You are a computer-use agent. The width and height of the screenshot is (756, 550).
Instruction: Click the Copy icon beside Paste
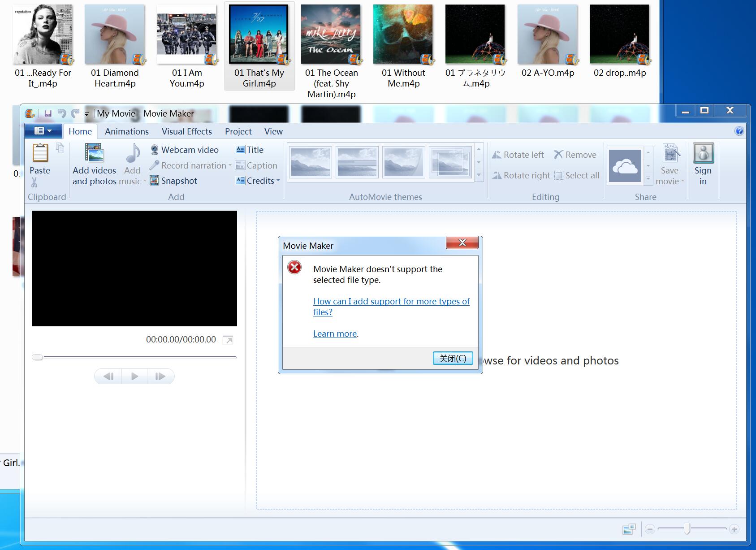pos(60,147)
